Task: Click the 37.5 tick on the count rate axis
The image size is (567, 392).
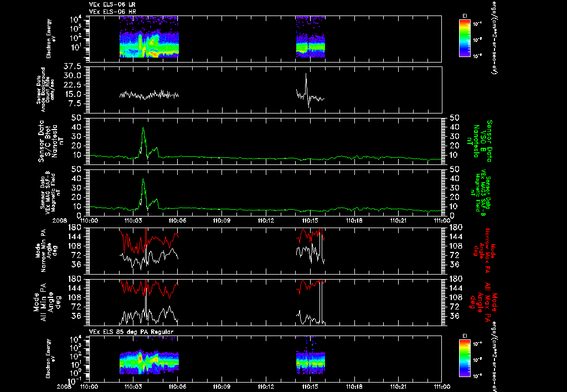Action: point(73,66)
